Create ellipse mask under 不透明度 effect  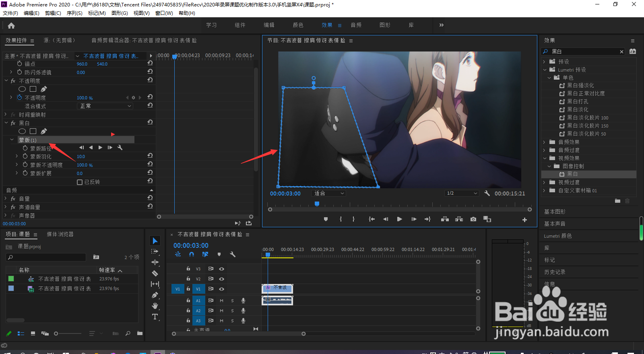coord(22,89)
